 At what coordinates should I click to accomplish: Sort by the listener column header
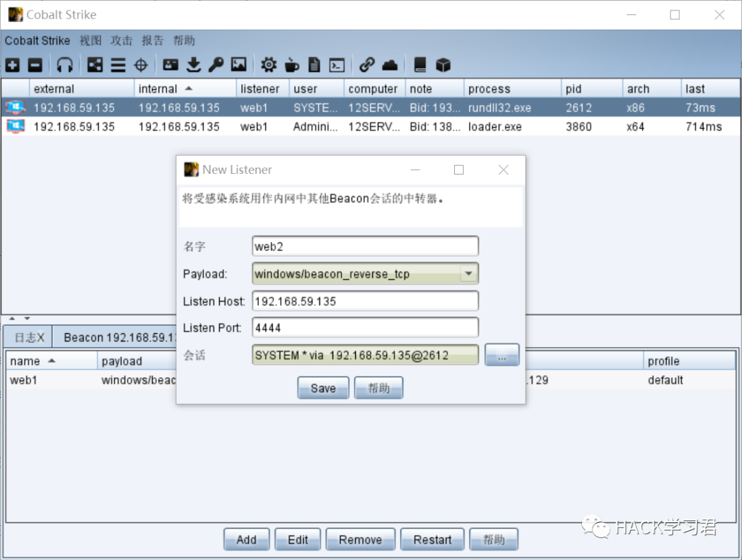(x=262, y=89)
